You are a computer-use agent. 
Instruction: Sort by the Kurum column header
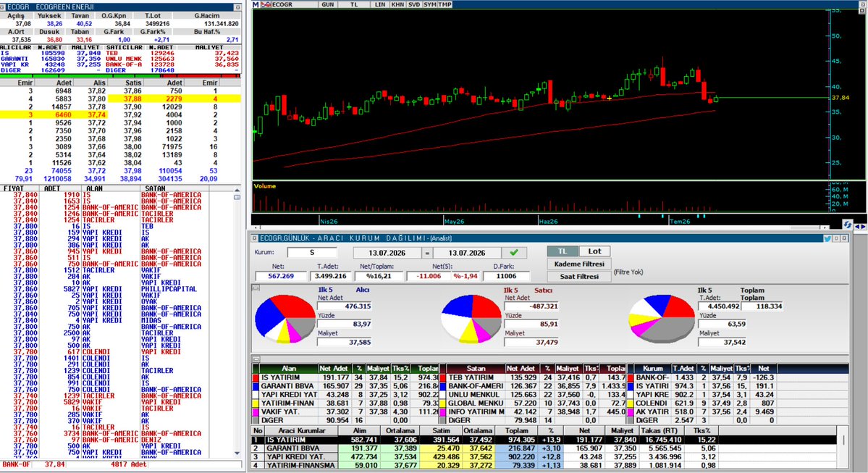pyautogui.click(x=653, y=368)
